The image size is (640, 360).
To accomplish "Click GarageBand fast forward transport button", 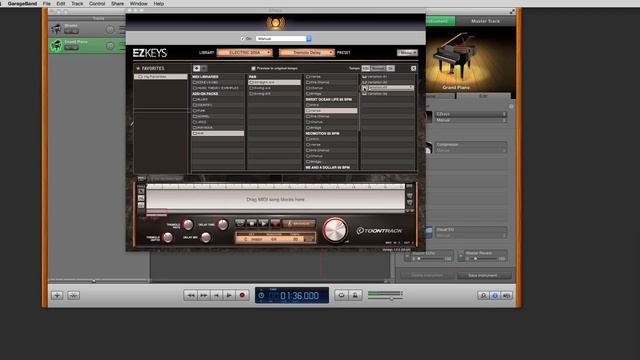I will click(x=204, y=295).
